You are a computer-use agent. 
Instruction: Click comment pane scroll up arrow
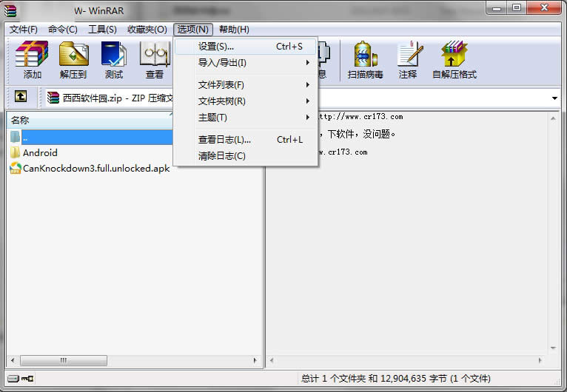pyautogui.click(x=553, y=118)
